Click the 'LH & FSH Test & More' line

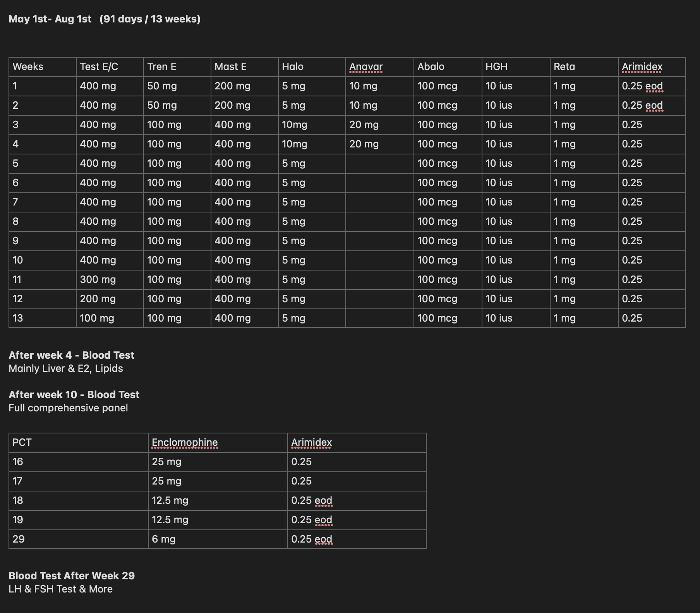60,589
